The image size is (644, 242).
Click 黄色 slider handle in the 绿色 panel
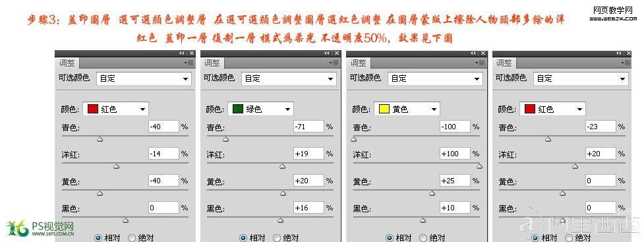283,193
